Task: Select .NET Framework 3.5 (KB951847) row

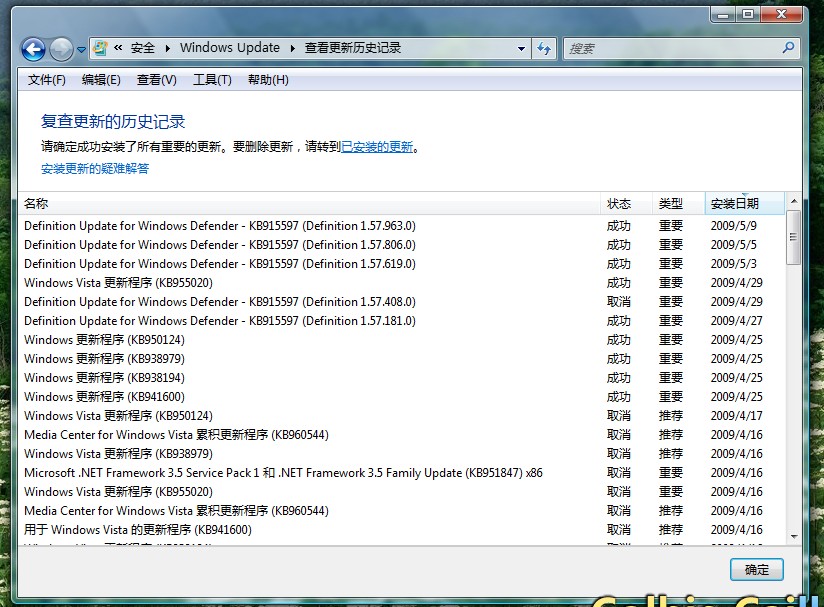Action: (402, 473)
